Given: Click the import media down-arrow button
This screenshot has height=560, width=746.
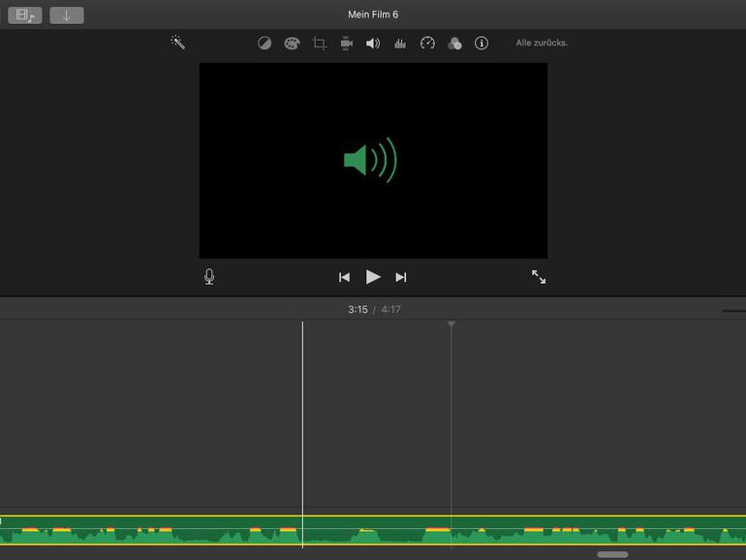Looking at the screenshot, I should (x=67, y=16).
